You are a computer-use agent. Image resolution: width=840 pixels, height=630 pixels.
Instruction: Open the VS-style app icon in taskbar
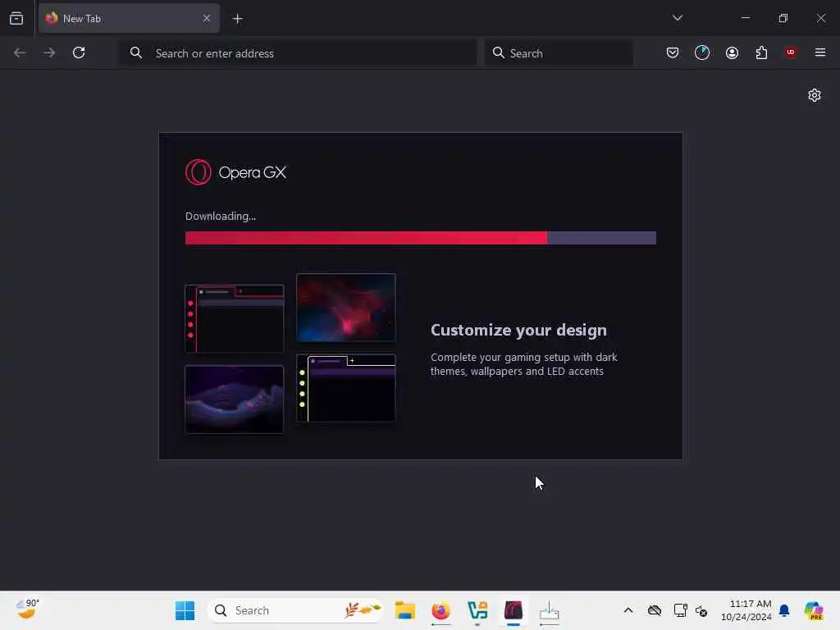coord(477,610)
